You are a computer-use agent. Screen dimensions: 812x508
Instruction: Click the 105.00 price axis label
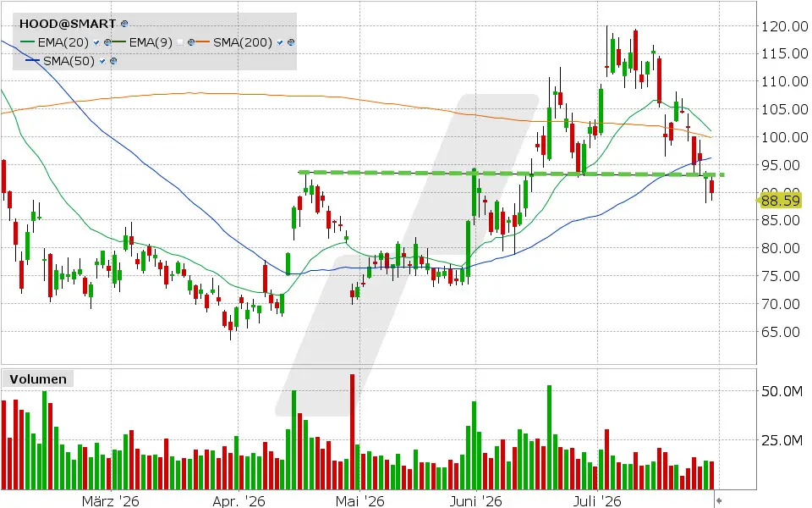pos(785,109)
